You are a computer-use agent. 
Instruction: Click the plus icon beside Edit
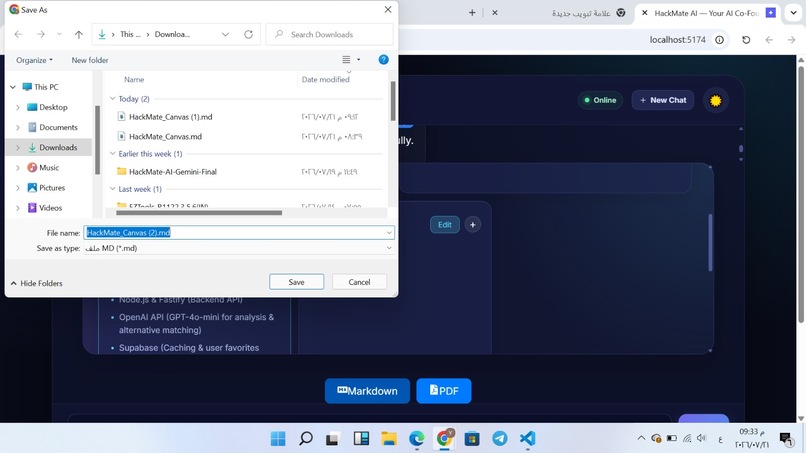(472, 225)
